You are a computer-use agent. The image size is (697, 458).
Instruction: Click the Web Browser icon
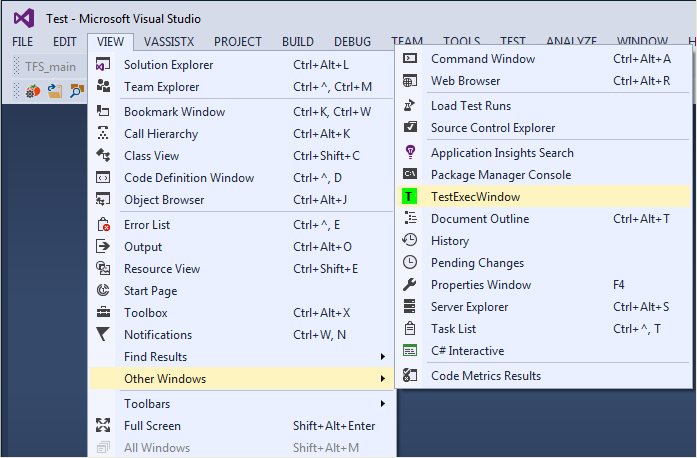click(x=410, y=80)
